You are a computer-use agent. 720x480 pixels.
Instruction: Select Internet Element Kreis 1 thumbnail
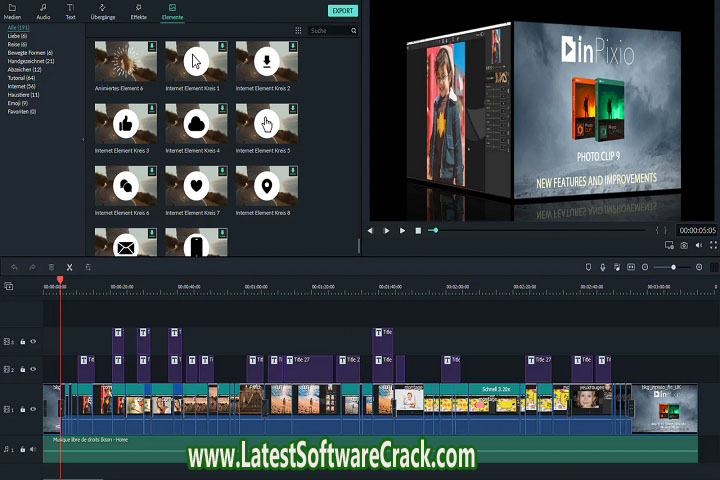pos(196,61)
